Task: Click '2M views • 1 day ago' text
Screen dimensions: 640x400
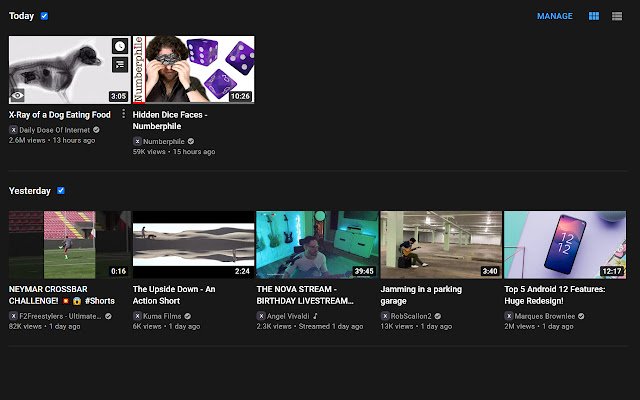Action: click(539, 326)
